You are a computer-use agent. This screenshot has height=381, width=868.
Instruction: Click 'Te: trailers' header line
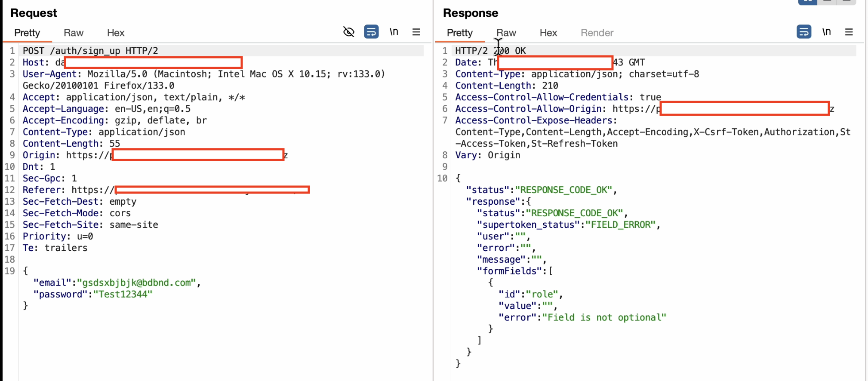[55, 248]
